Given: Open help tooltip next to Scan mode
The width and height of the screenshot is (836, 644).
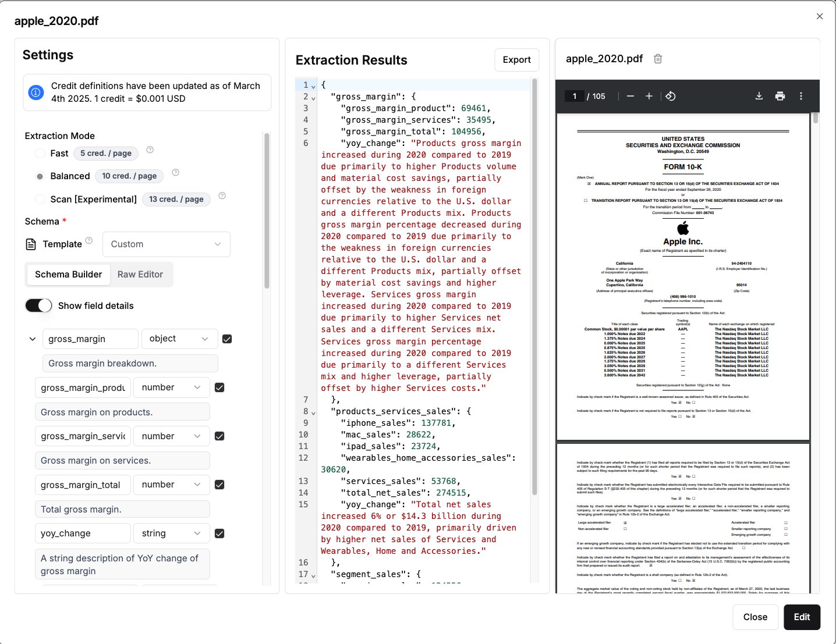Looking at the screenshot, I should 222,195.
